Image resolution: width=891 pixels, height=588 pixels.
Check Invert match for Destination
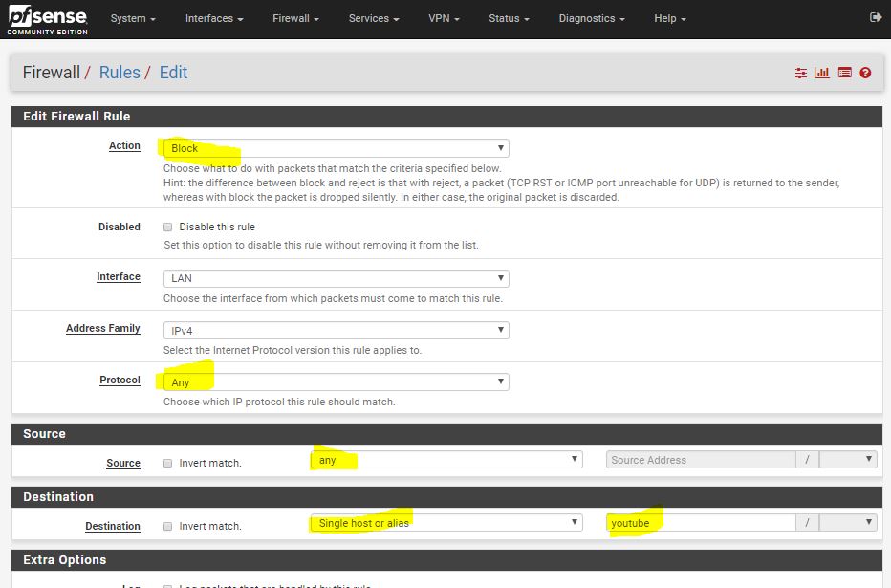pyautogui.click(x=168, y=526)
